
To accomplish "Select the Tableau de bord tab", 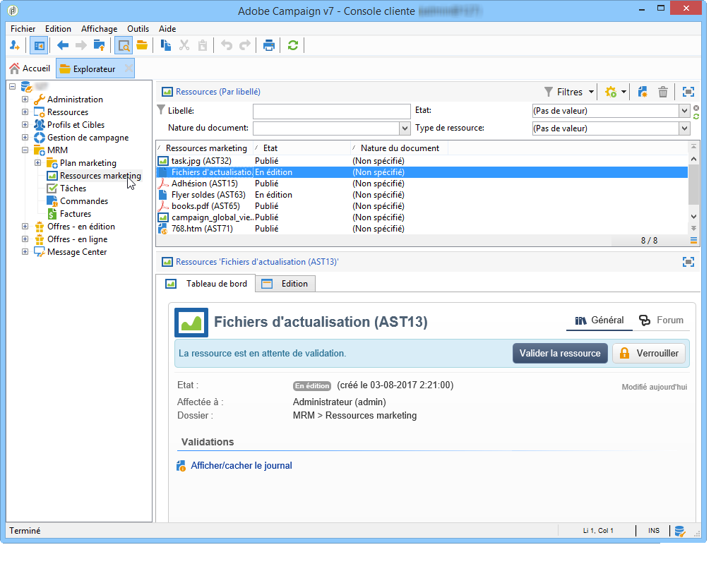I will (206, 284).
